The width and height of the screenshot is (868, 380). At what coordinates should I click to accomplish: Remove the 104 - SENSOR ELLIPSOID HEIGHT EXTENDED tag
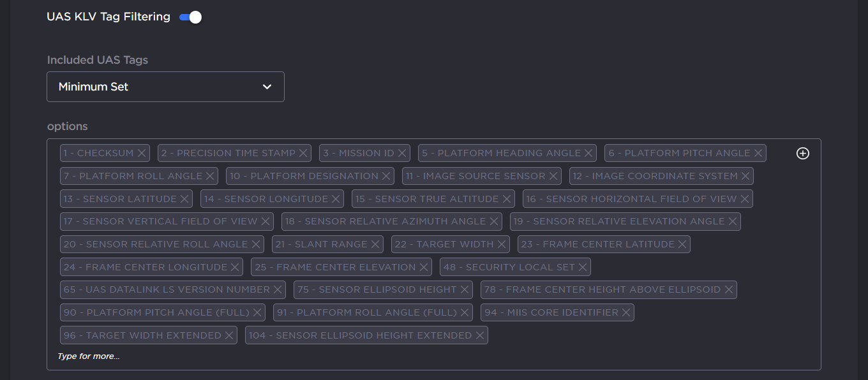[480, 335]
